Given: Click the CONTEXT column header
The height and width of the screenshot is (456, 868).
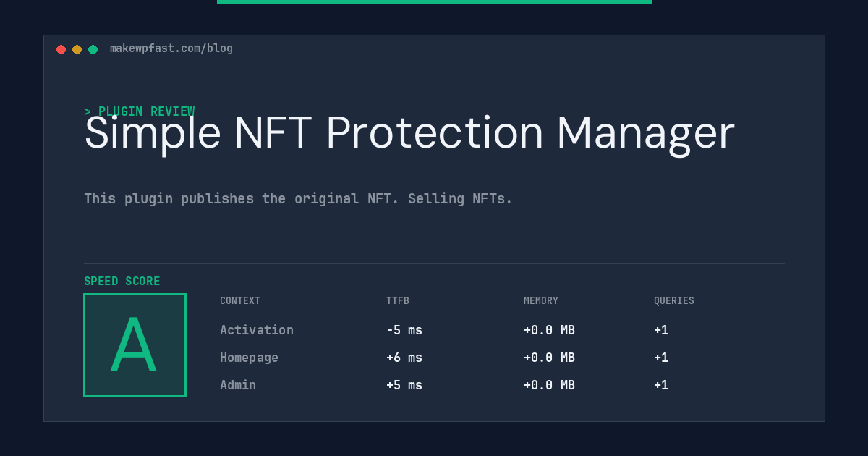Looking at the screenshot, I should (240, 301).
